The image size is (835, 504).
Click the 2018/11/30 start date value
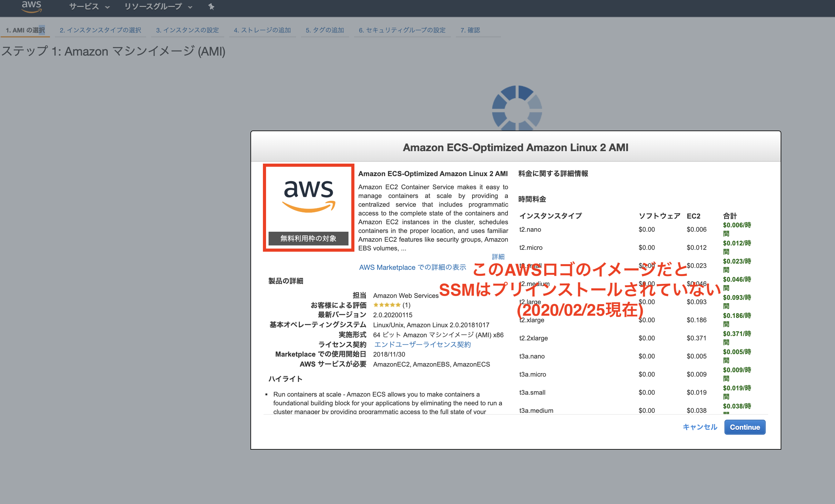tap(389, 354)
